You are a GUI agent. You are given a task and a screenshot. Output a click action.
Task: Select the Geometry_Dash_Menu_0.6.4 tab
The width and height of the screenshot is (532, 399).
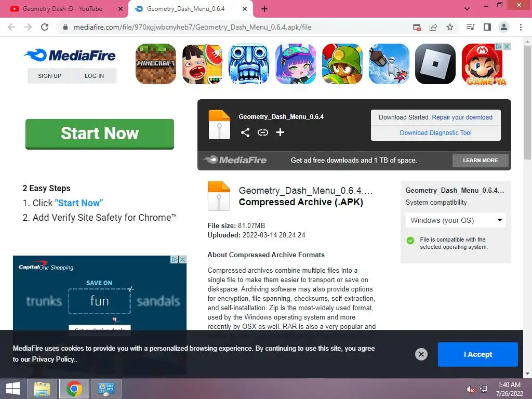[x=186, y=9]
